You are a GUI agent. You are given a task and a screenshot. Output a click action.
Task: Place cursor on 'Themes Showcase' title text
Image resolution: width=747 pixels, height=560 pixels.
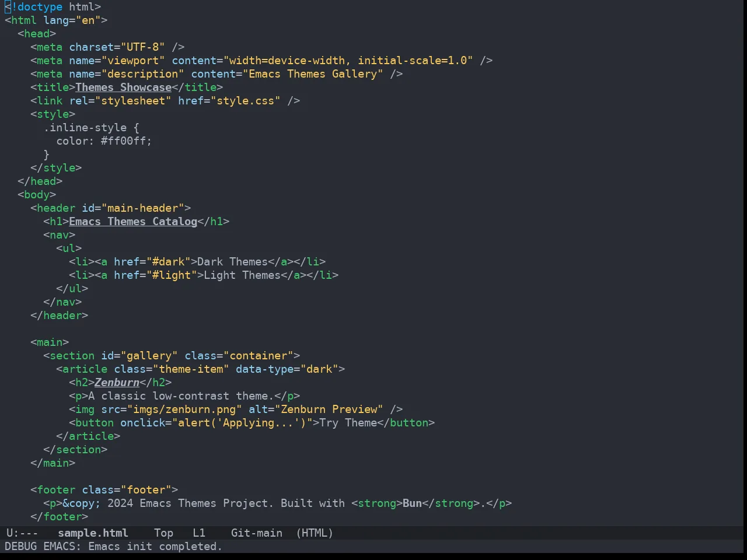pyautogui.click(x=124, y=87)
